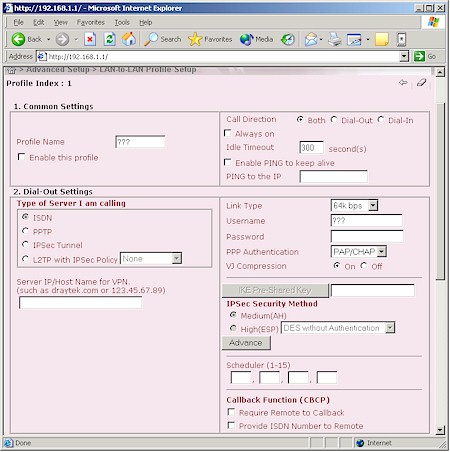Click the Messenger toolbar icon
Viewport: 450px width, 452px height.
[x=401, y=39]
